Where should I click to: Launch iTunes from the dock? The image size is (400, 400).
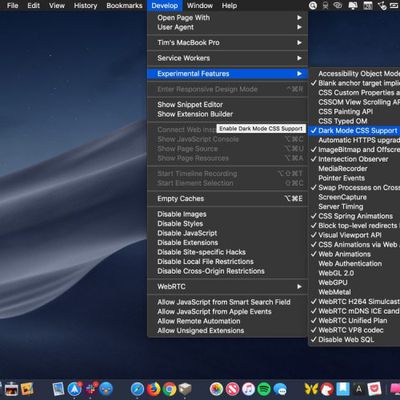248,389
